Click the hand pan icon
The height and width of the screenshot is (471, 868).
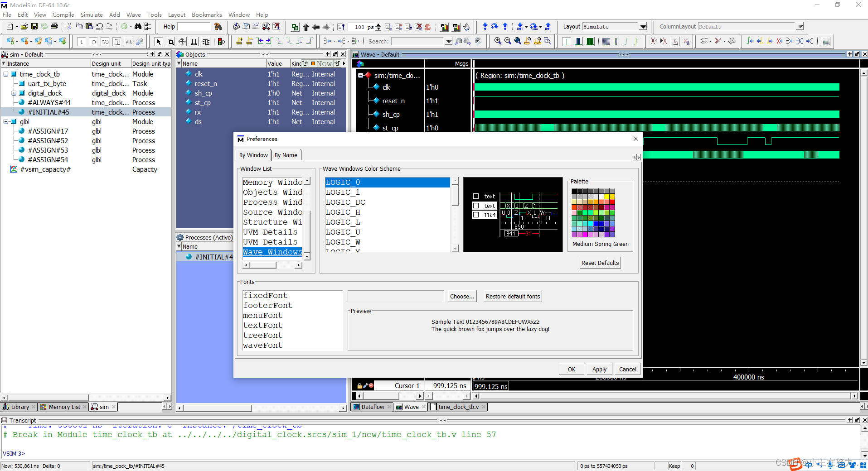(x=466, y=27)
